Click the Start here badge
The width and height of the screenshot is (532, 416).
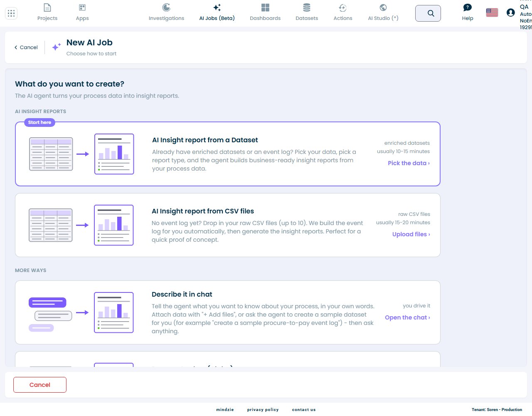(x=39, y=122)
